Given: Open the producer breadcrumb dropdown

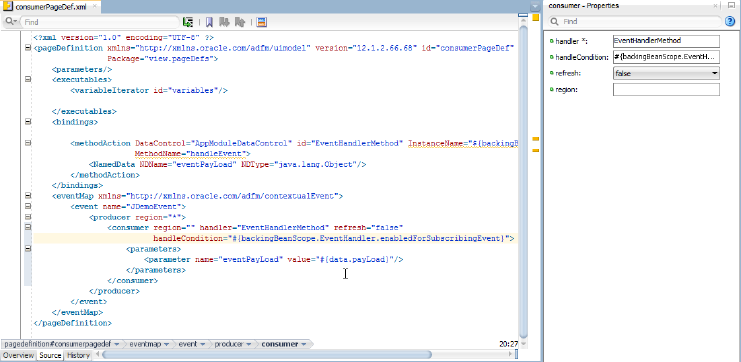Looking at the screenshot, I should tap(249, 345).
